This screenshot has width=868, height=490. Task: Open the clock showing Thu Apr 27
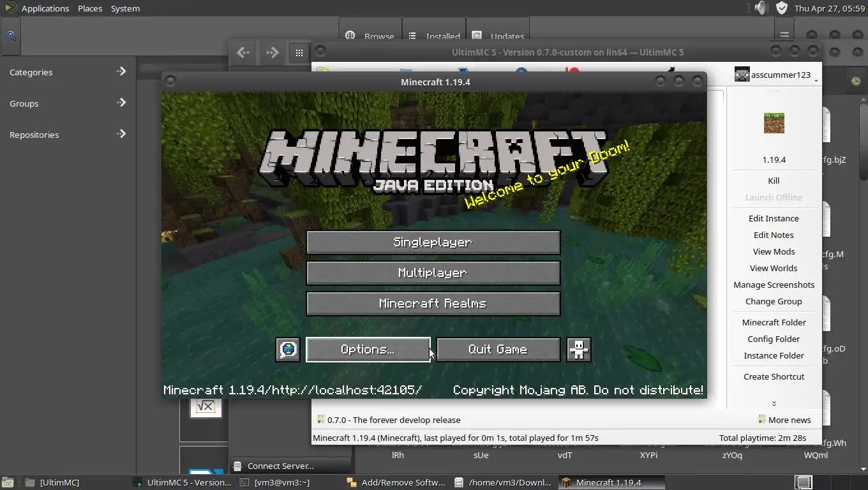(828, 8)
